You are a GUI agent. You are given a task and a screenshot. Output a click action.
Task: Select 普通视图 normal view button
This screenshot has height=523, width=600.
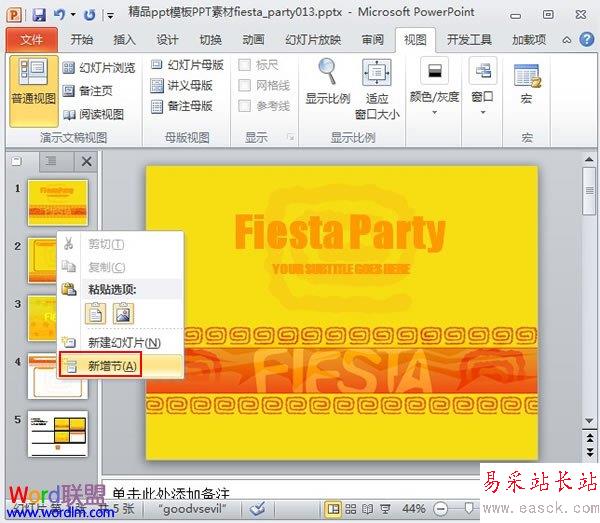pyautogui.click(x=34, y=91)
